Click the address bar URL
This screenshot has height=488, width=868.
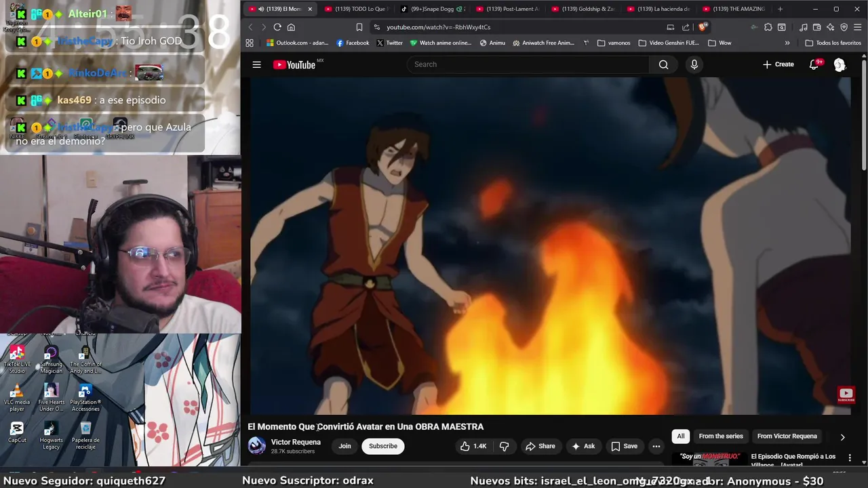coord(438,27)
